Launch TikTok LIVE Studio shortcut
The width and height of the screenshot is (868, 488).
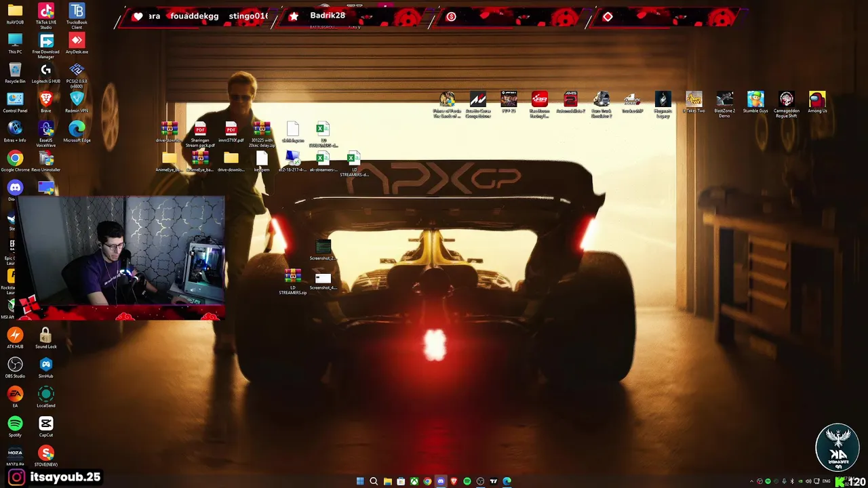point(45,16)
